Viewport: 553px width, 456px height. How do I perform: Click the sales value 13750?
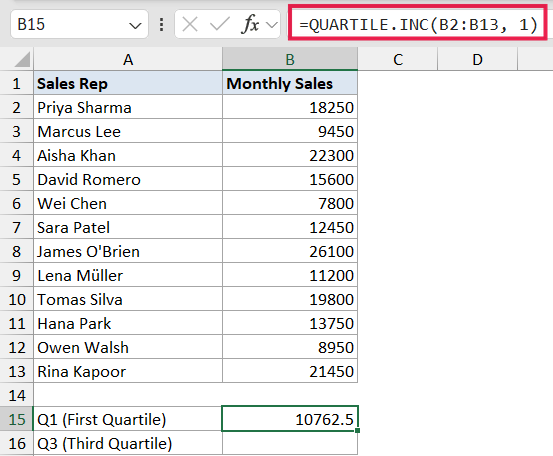(290, 323)
